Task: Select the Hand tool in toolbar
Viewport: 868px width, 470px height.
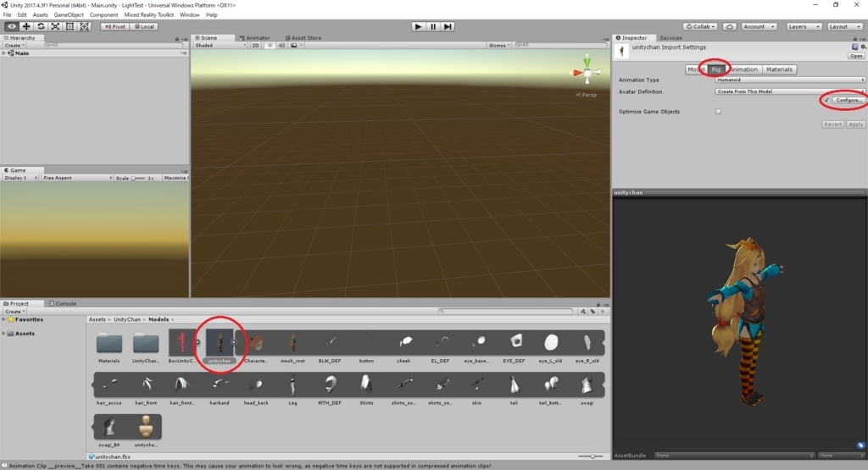Action: tap(12, 26)
